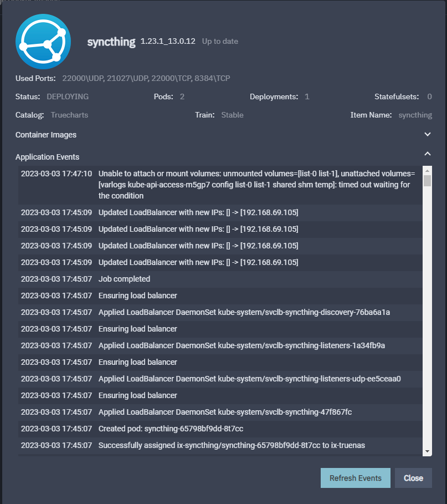This screenshot has width=447, height=504.
Task: Click the Deployments count value
Action: 307,96
